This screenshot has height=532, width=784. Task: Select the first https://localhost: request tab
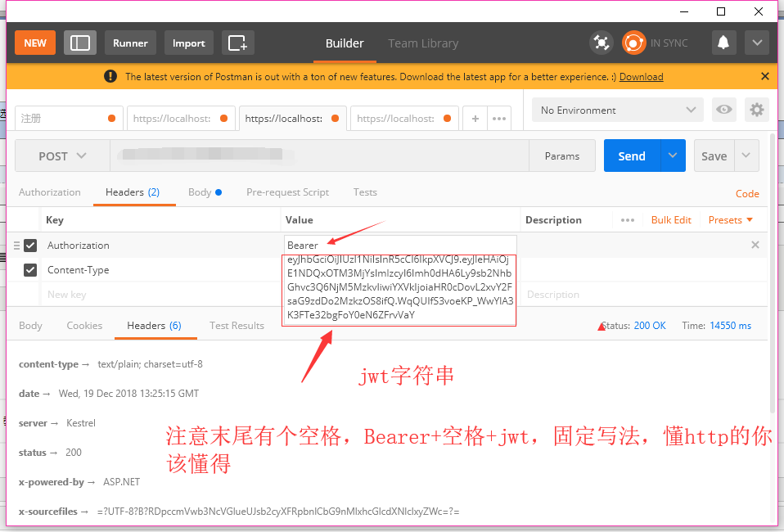(181, 119)
